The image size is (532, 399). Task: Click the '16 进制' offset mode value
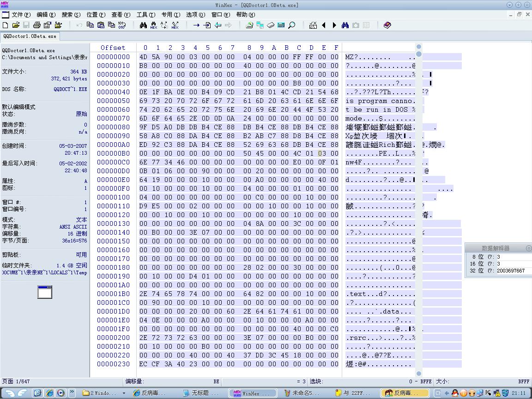[77, 233]
